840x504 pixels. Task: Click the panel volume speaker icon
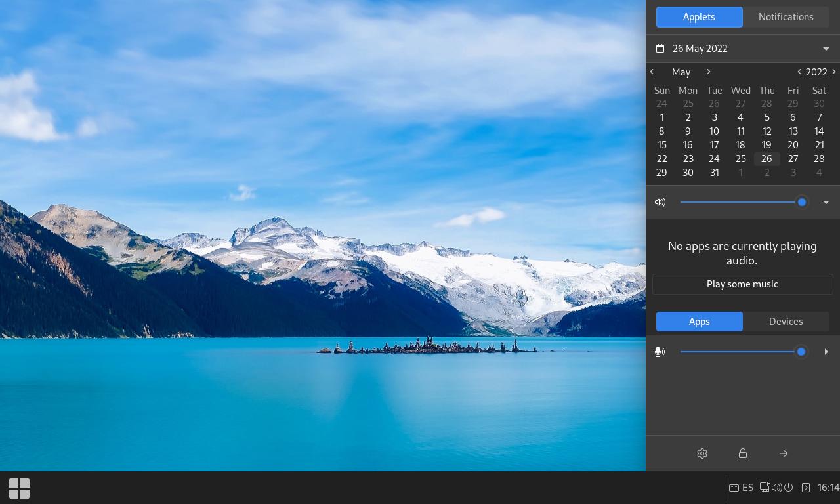click(776, 488)
